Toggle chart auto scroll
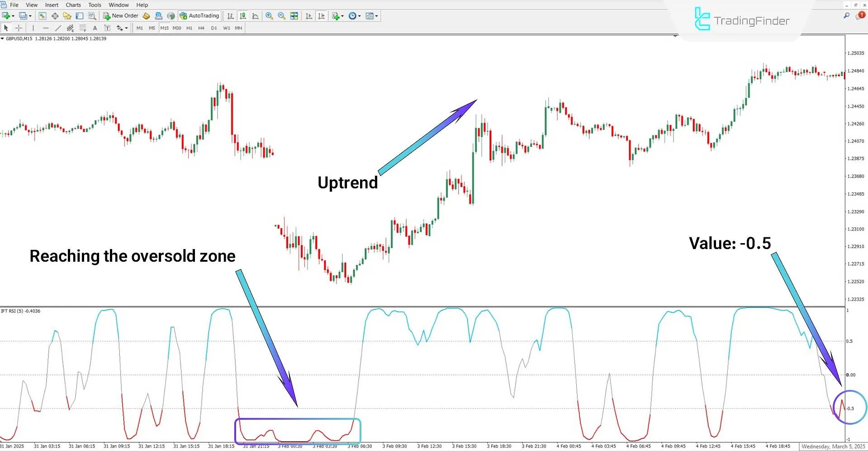This screenshot has width=868, height=451. click(308, 15)
